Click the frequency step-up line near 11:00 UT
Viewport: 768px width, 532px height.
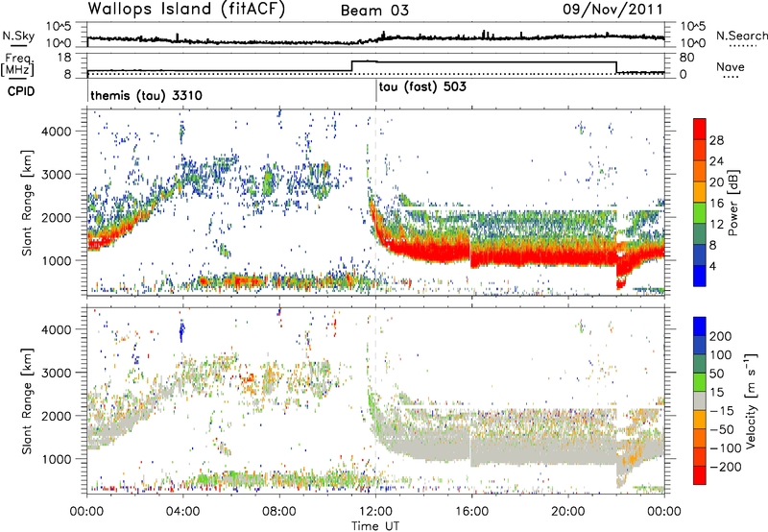352,65
